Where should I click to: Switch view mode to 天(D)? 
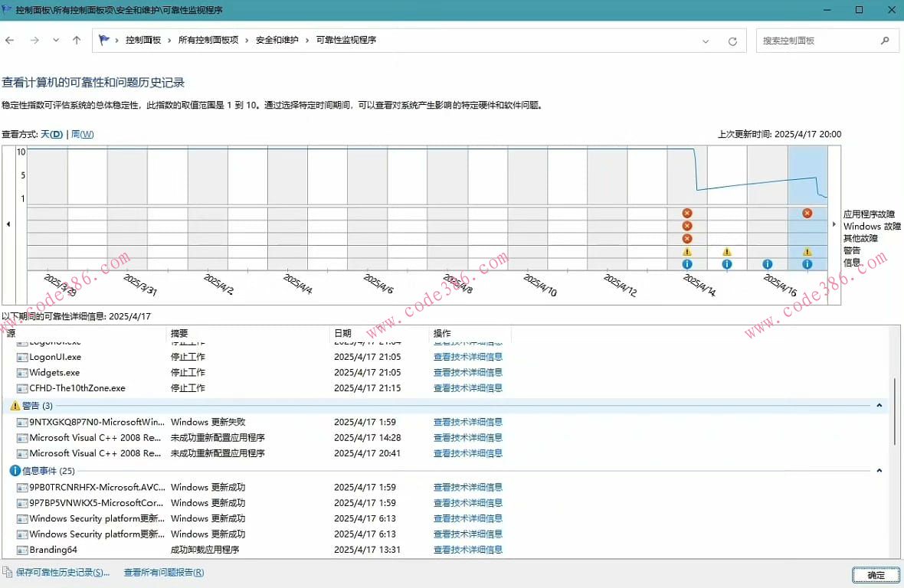click(52, 135)
